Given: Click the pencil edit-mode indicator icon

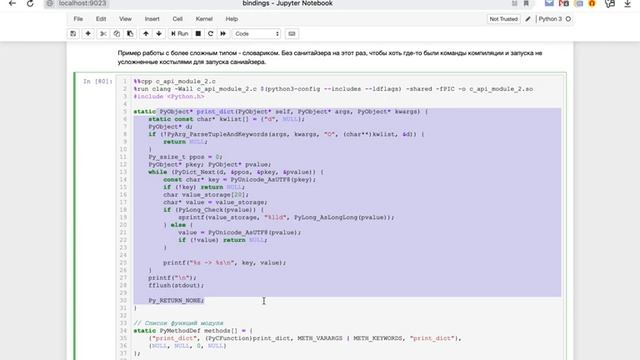Looking at the screenshot, I should click(528, 19).
